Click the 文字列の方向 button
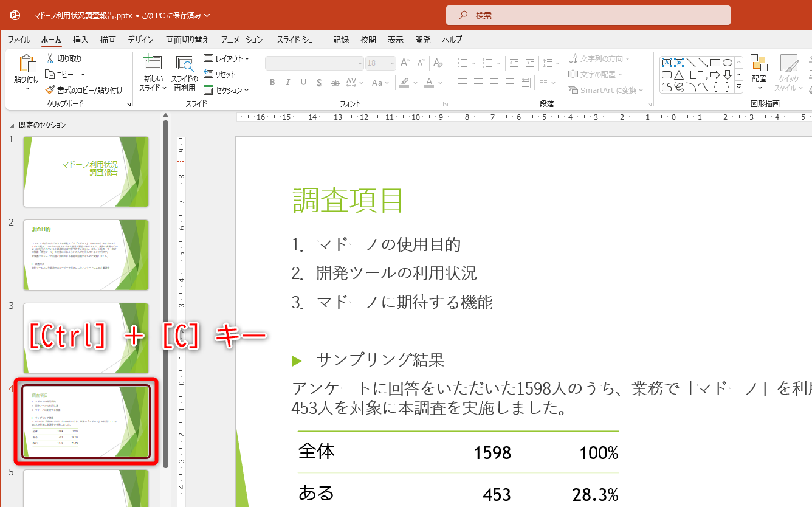This screenshot has width=812, height=507. [x=598, y=58]
